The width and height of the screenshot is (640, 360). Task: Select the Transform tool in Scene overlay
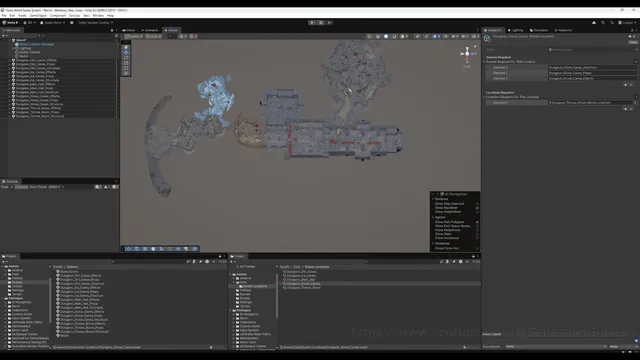click(126, 73)
